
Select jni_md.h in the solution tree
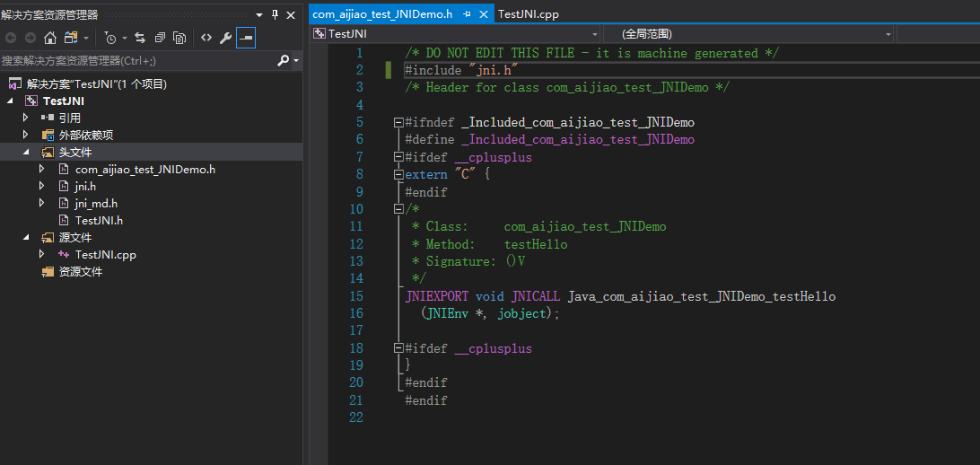[x=95, y=203]
